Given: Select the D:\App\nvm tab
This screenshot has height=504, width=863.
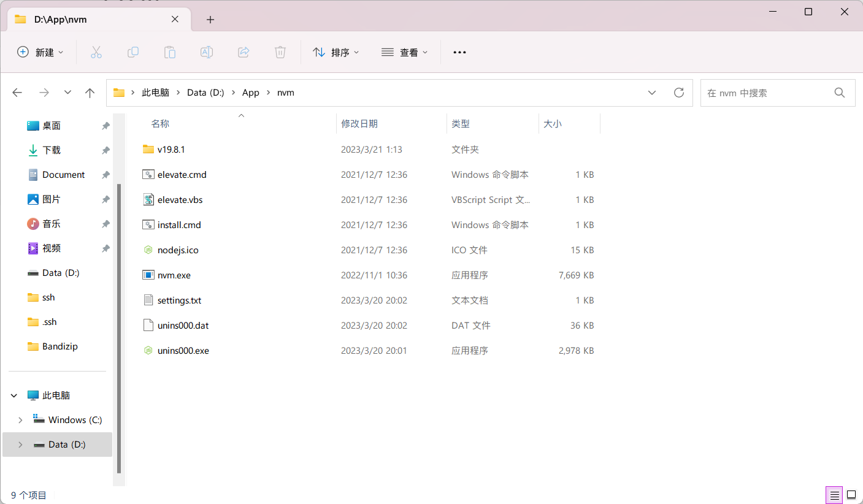Looking at the screenshot, I should pyautogui.click(x=98, y=20).
